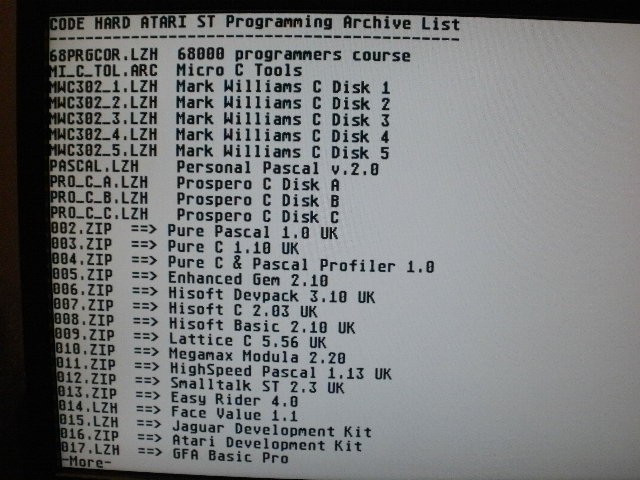Click 'Prospero C Disk A' description
This screenshot has height=480, width=640.
click(x=258, y=184)
